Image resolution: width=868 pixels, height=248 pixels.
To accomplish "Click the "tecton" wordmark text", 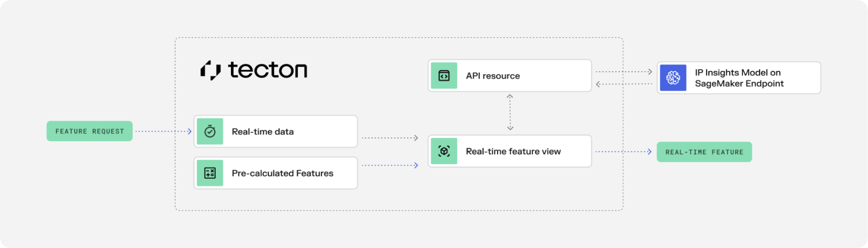I will pyautogui.click(x=268, y=70).
